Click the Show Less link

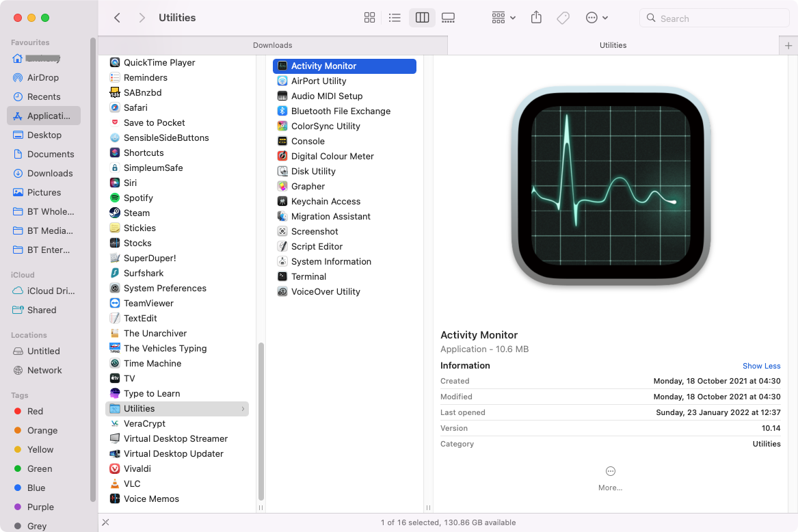click(x=761, y=366)
